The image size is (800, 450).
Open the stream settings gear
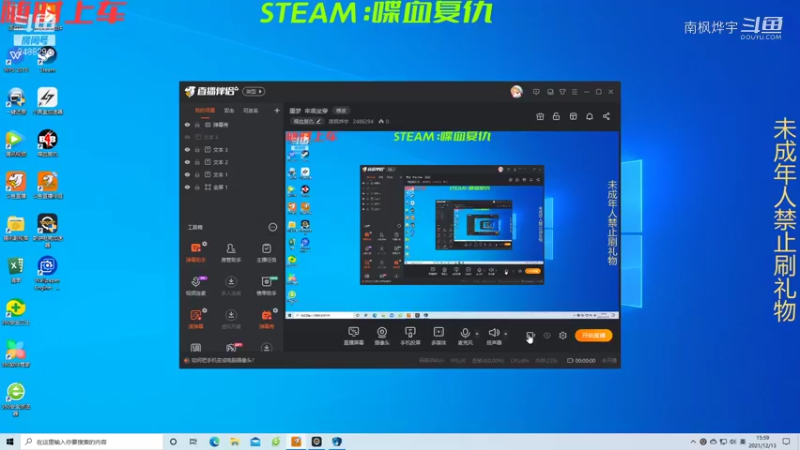pyautogui.click(x=563, y=335)
